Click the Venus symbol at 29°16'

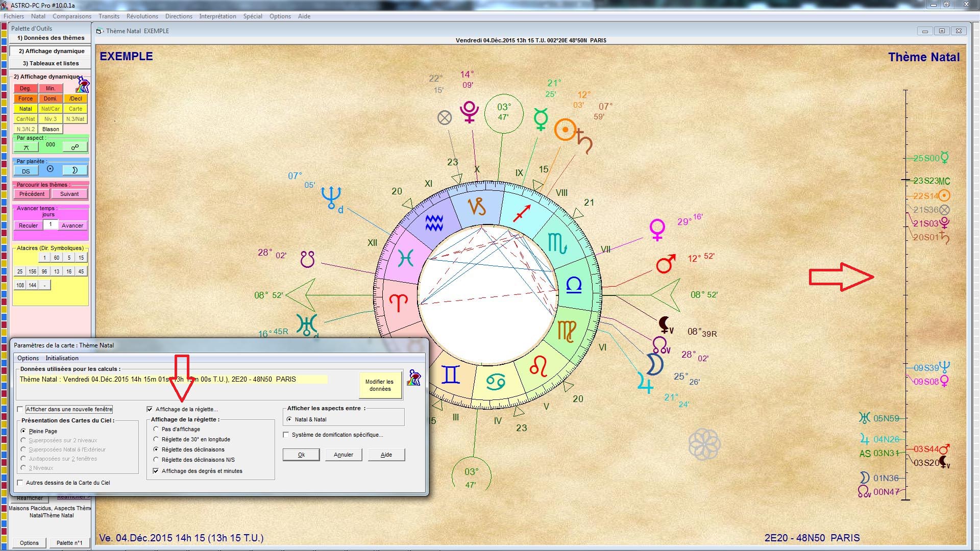[x=657, y=230]
